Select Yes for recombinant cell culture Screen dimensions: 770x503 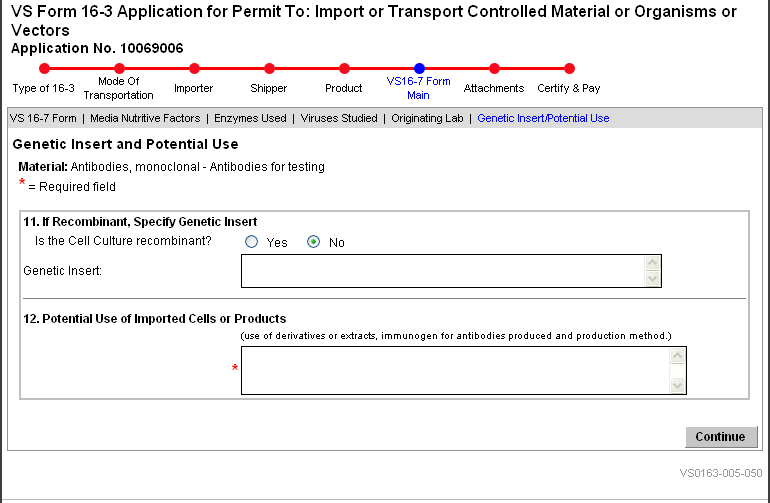tap(252, 242)
